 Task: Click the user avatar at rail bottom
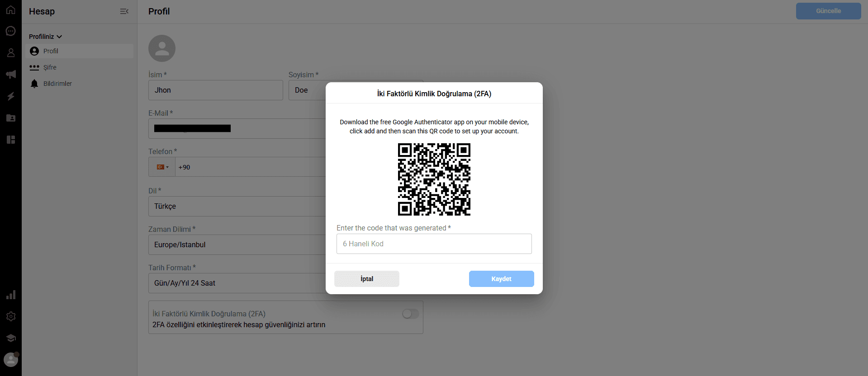[x=11, y=360]
